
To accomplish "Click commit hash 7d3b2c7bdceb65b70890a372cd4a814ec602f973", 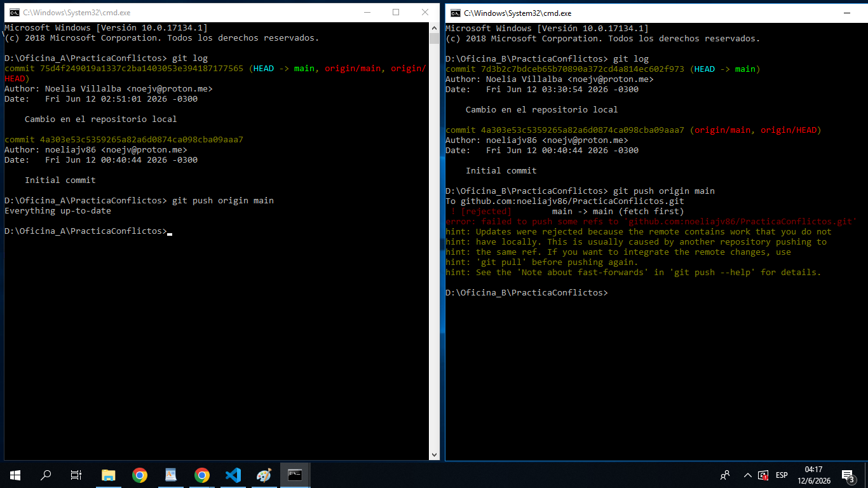I will pyautogui.click(x=583, y=69).
